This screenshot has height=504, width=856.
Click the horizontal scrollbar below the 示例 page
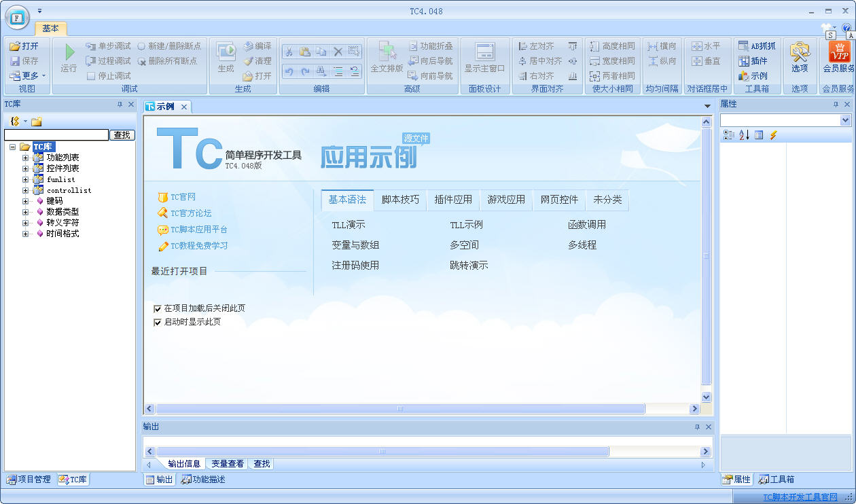[401, 408]
